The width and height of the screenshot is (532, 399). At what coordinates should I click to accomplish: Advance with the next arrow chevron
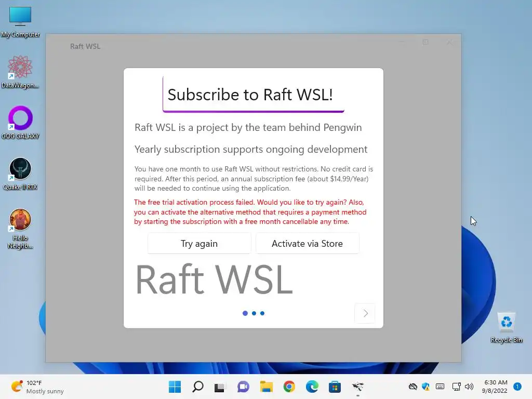pyautogui.click(x=365, y=313)
